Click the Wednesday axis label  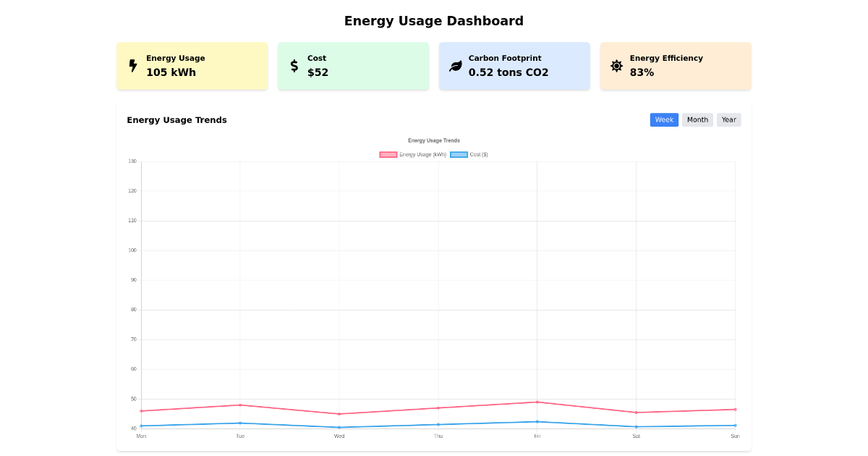pos(339,436)
